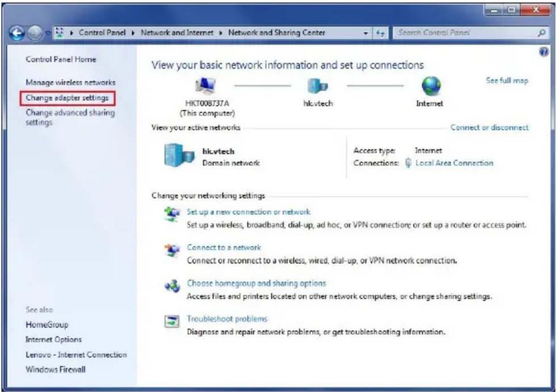
Task: Open Lenovo - Internet Connection link
Action: [x=76, y=355]
